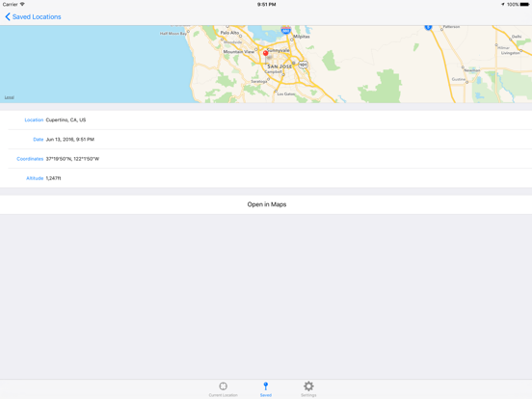Screen dimensions: 532x399
Task: Select the Saved tab
Action: pos(266,388)
